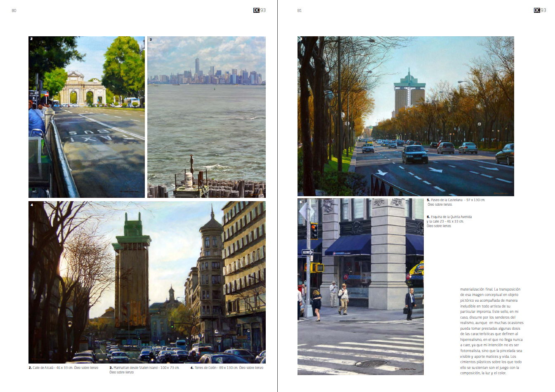Open the Torres de Colón painting
Image resolution: width=555 pixels, height=392 pixels.
pyautogui.click(x=147, y=282)
